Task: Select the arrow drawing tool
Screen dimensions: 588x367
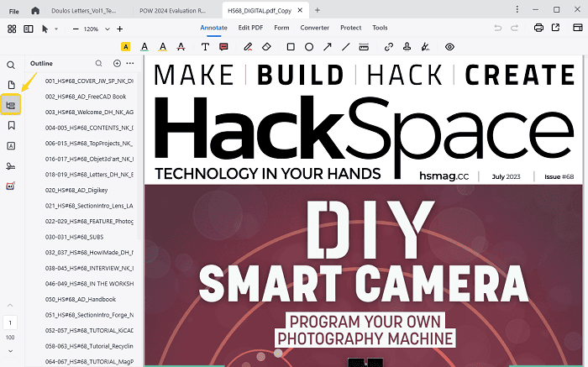Action: coord(328,47)
